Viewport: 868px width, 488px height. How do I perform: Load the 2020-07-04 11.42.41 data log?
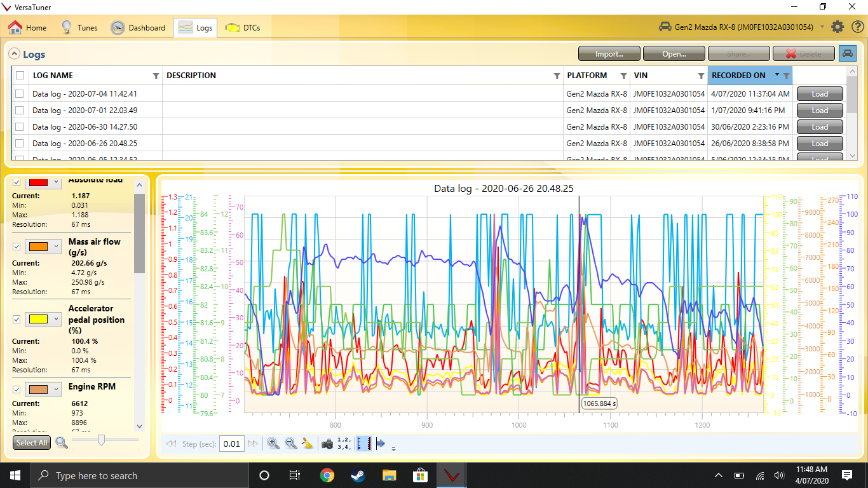820,94
